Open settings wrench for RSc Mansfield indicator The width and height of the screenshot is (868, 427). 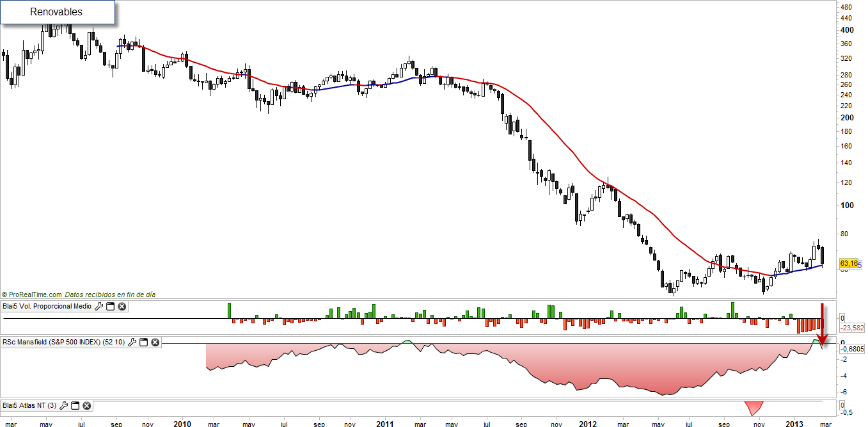click(132, 342)
